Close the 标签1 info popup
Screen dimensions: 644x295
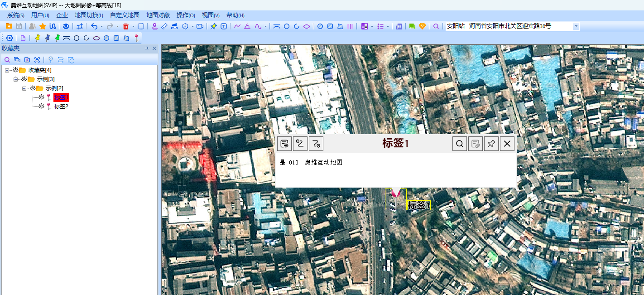coord(507,144)
